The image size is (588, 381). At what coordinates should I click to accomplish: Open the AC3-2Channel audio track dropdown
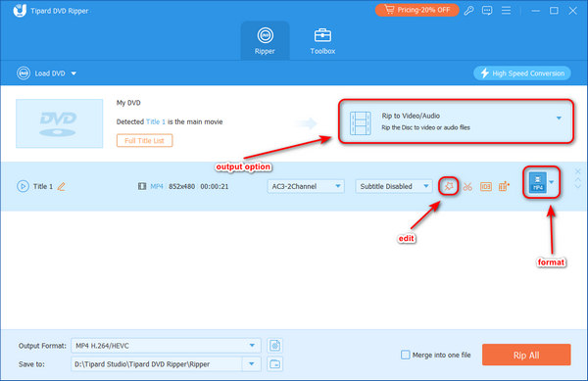click(x=305, y=186)
